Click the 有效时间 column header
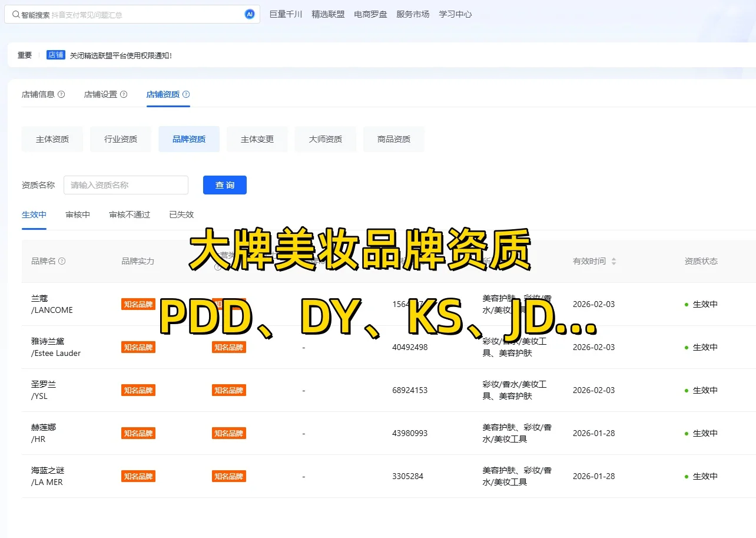This screenshot has width=756, height=538. click(589, 261)
